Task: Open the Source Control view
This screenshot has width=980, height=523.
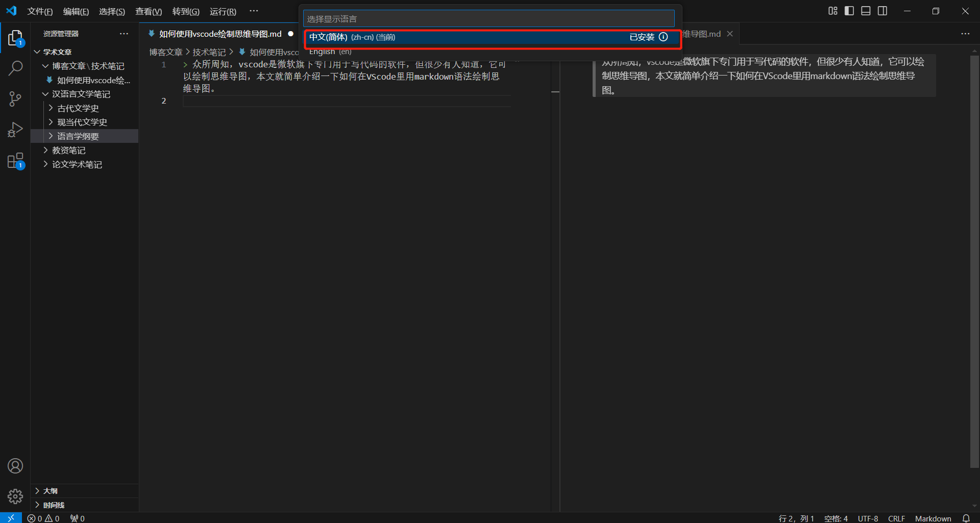Action: tap(15, 98)
